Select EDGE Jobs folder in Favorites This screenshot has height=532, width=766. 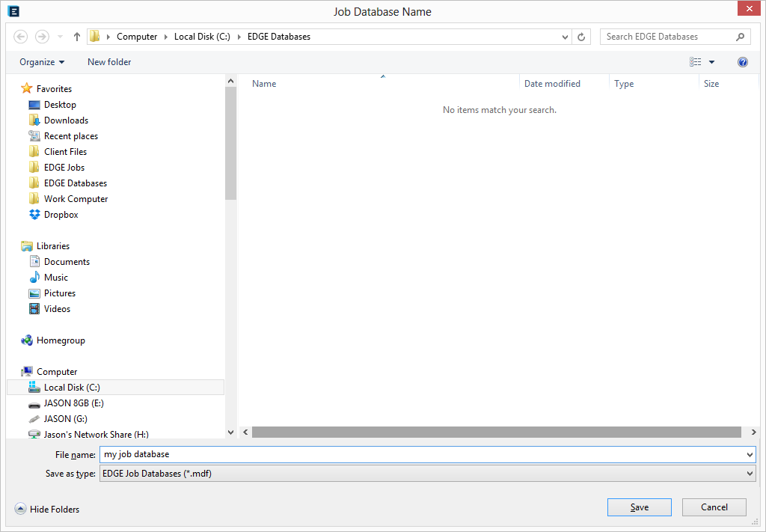click(x=64, y=168)
